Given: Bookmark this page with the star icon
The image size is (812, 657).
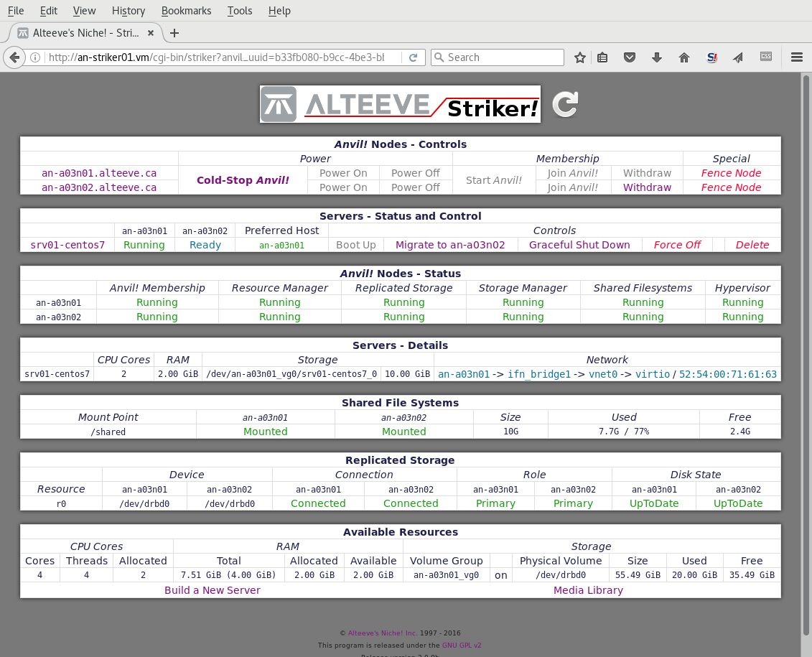Looking at the screenshot, I should point(580,57).
